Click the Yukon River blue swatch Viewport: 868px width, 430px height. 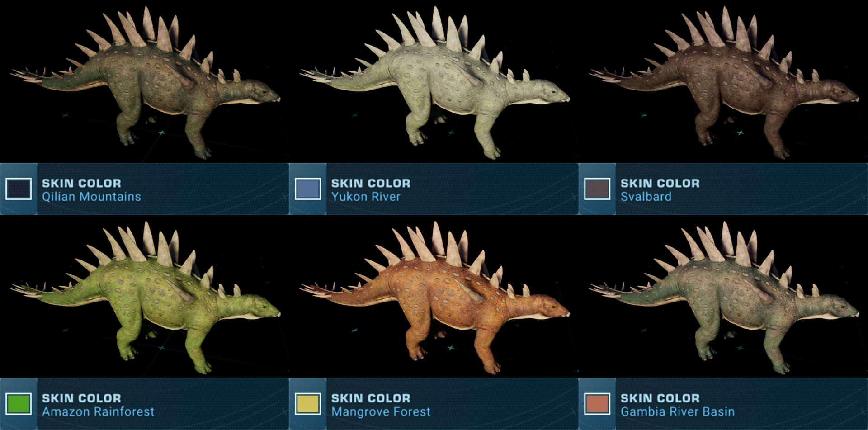[308, 189]
